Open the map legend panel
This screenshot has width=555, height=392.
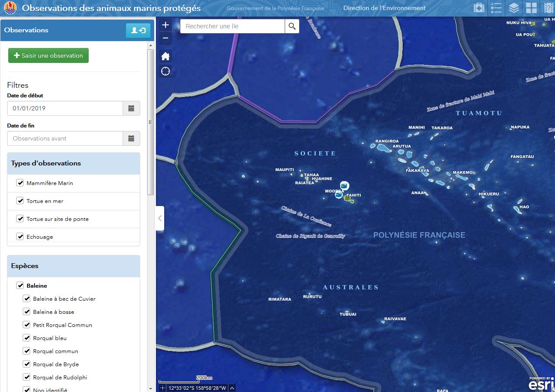click(496, 8)
